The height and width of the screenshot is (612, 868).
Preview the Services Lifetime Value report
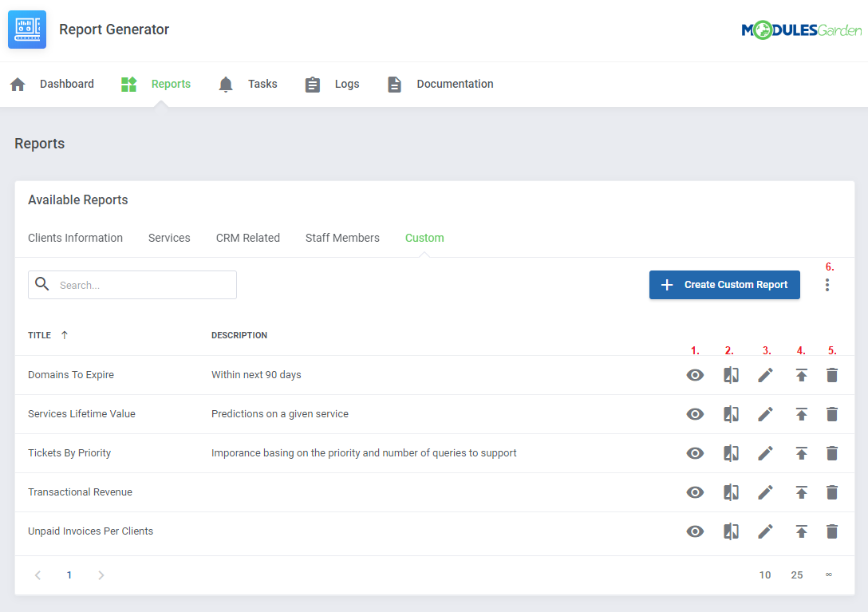tap(696, 414)
